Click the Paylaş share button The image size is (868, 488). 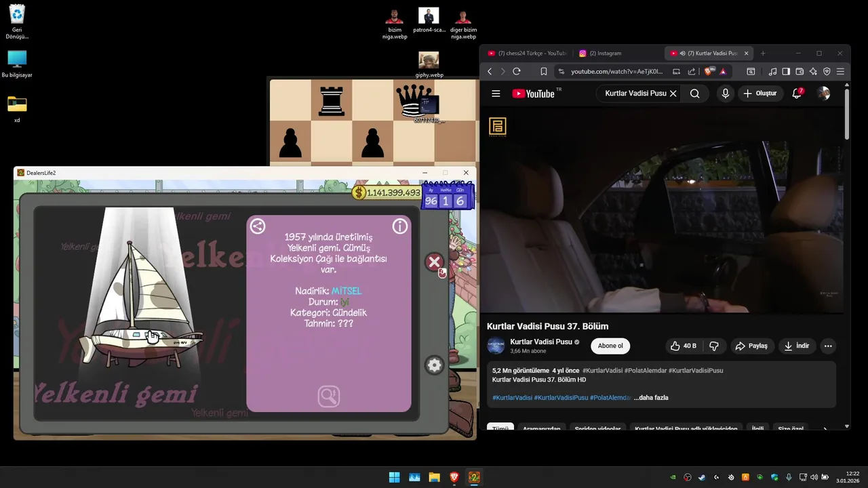751,346
